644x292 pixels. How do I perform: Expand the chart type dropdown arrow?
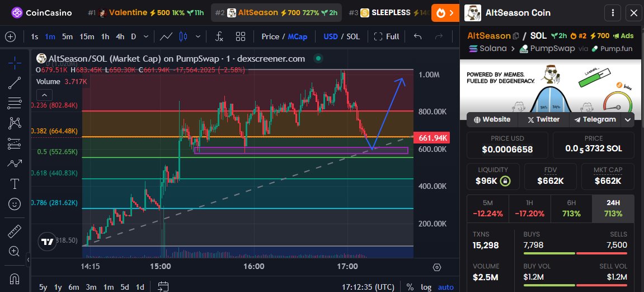pos(198,36)
